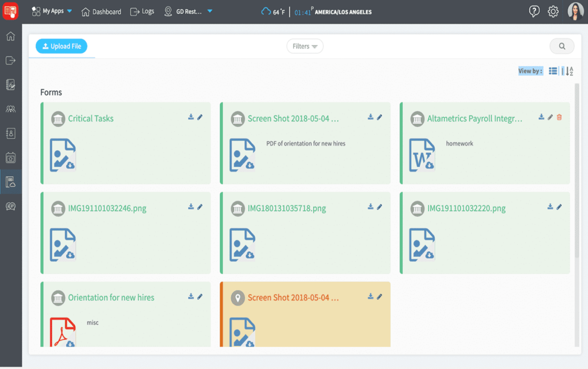Toggle grid view in View by options
This screenshot has height=369, width=588.
pyautogui.click(x=553, y=71)
